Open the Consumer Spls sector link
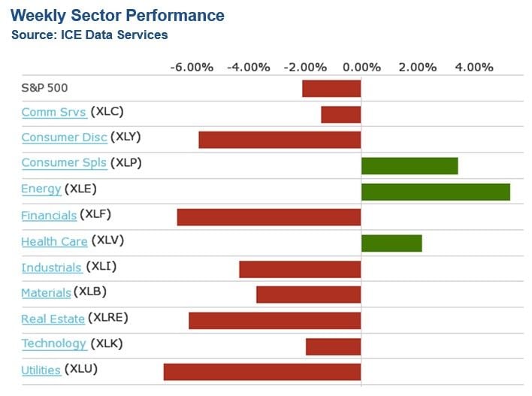Screen dimensions: 532x396 [64, 163]
